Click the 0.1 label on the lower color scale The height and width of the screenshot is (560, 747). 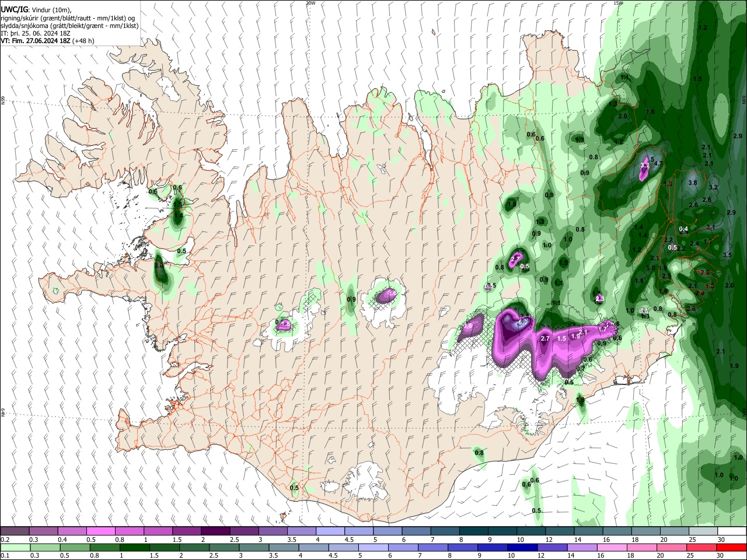(5, 555)
